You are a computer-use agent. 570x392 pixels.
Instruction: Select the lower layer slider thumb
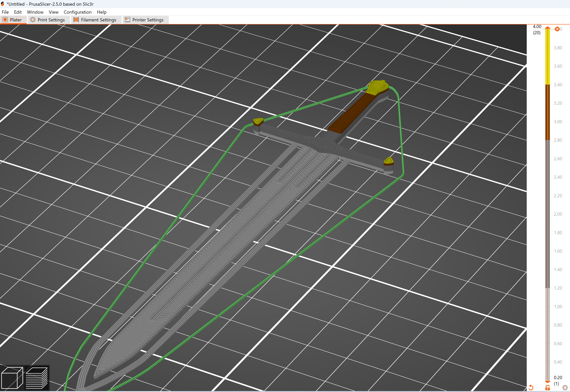pos(548,382)
